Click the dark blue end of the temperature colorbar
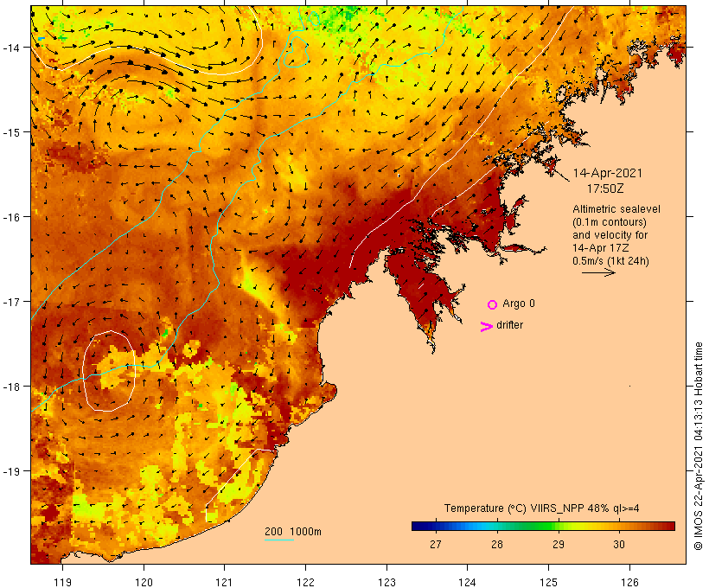Screen dimensions: 709x588 tap(418, 526)
